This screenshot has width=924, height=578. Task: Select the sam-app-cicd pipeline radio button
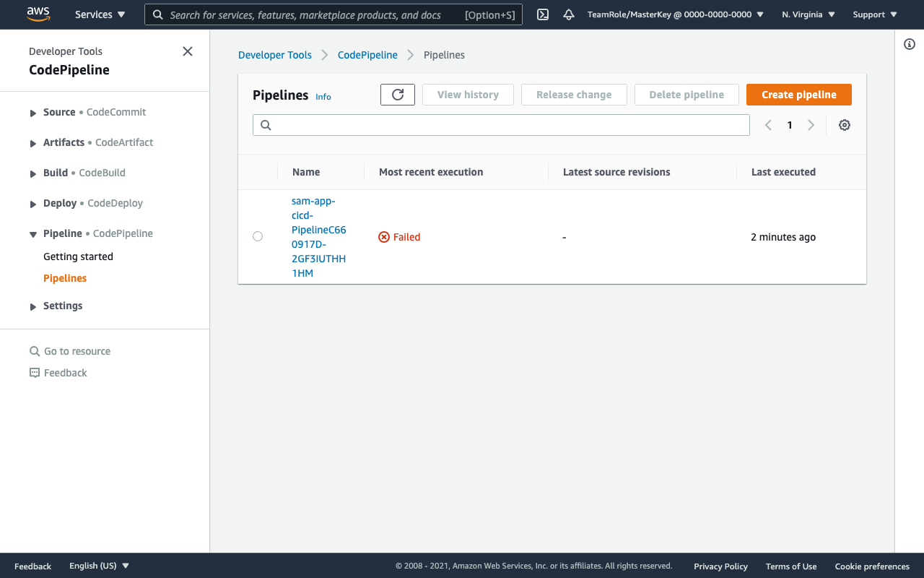[258, 236]
